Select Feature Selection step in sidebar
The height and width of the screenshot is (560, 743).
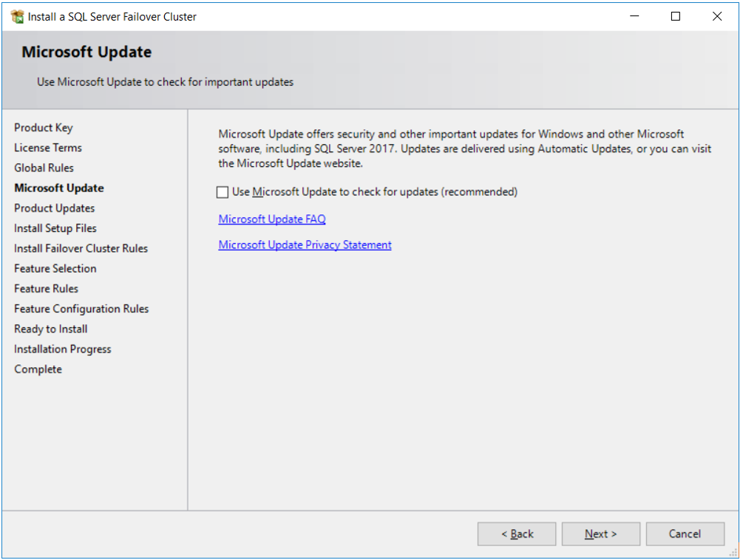[x=55, y=268]
